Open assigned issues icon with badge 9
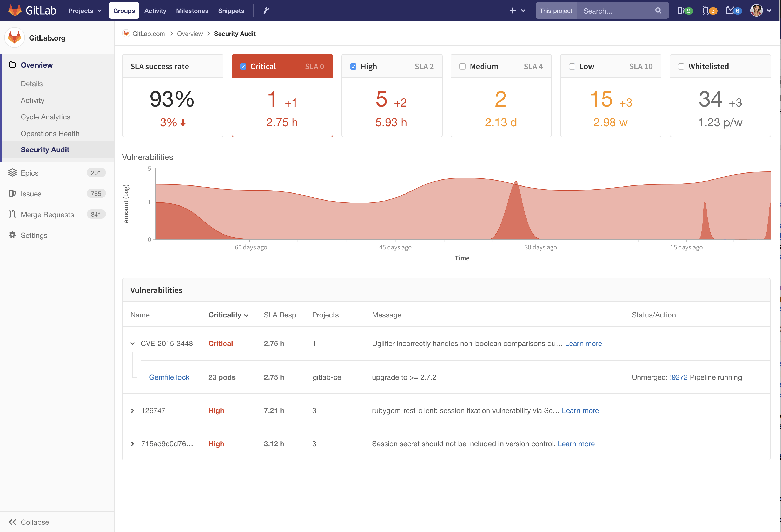The image size is (781, 532). tap(685, 11)
